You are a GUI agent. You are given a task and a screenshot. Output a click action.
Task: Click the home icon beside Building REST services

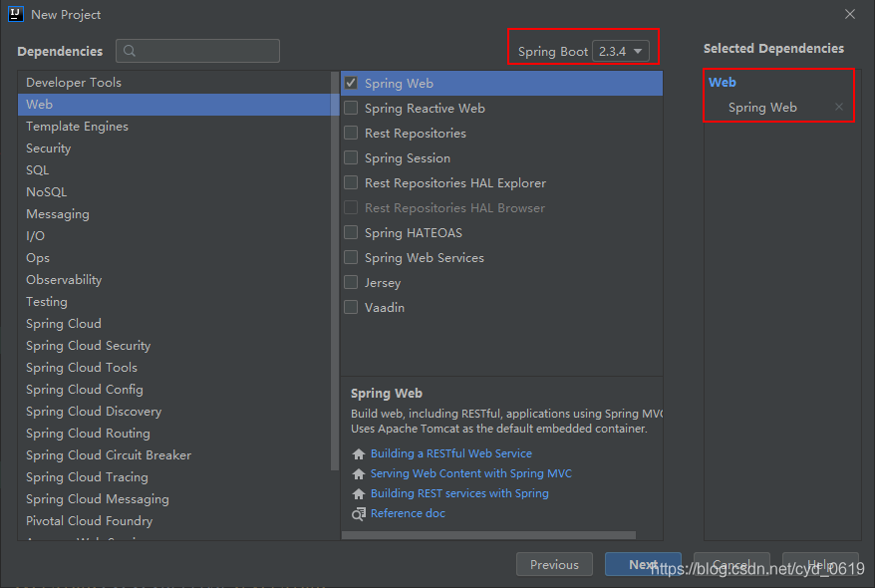(358, 493)
